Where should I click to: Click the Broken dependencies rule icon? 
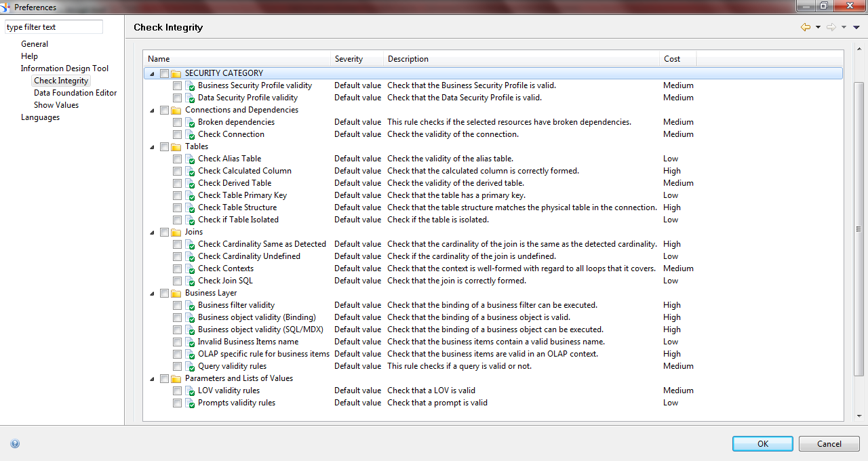coord(190,122)
